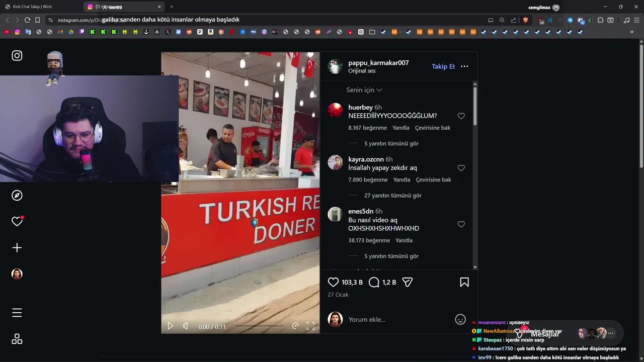Screen dimensions: 644x362
Task: Bookmark this page in toolbar
Action: point(37,20)
